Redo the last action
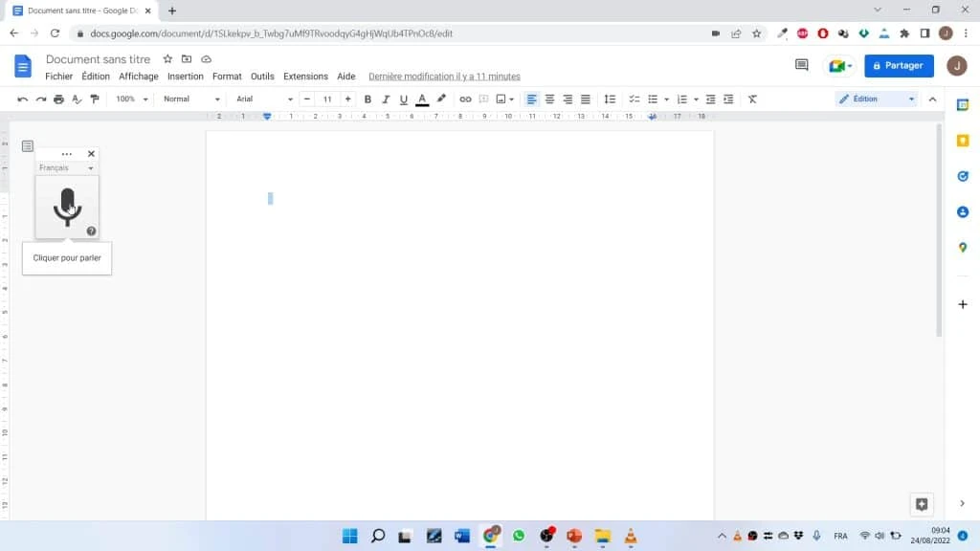Screen dimensions: 980x551 tap(40, 99)
